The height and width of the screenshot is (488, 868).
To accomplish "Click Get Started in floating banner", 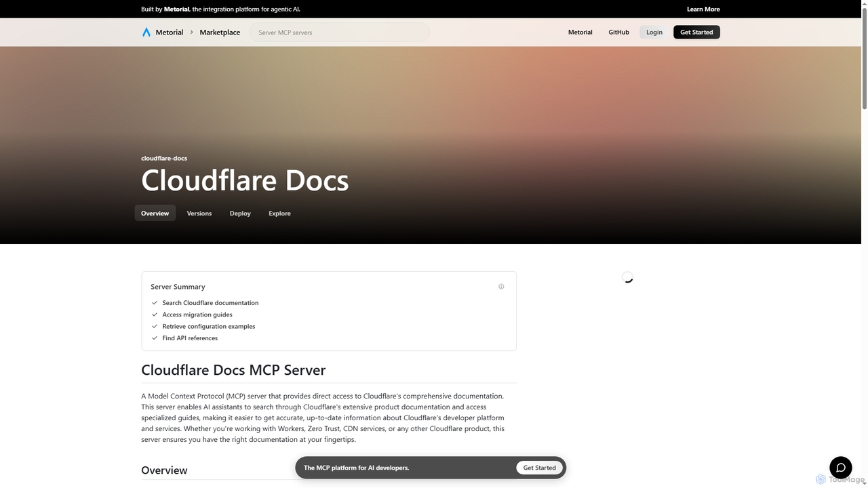I will 539,468.
